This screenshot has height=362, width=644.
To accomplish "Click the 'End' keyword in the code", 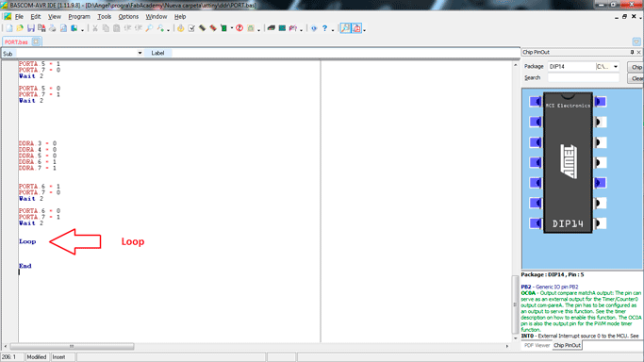I will [x=25, y=266].
